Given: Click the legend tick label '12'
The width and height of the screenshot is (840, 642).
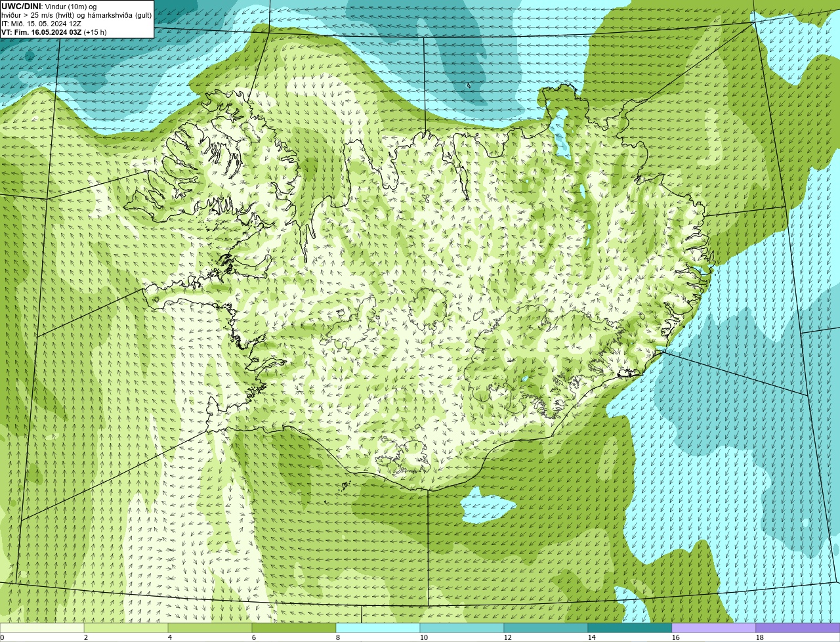Looking at the screenshot, I should [x=508, y=637].
